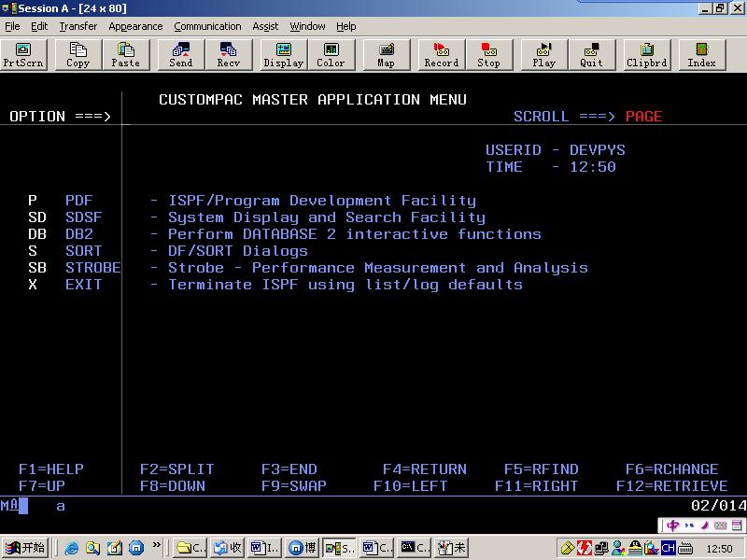Click the F6=RCHANGE function key label
The width and height of the screenshot is (747, 560).
(672, 469)
